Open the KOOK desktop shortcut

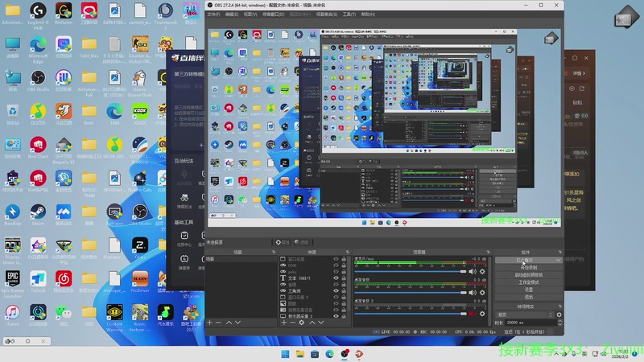(140, 114)
